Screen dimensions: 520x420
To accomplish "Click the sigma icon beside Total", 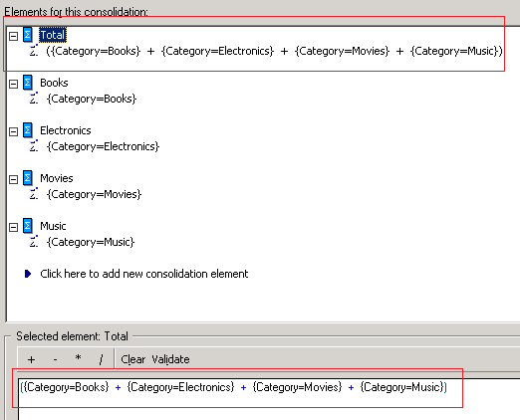I will [x=28, y=35].
